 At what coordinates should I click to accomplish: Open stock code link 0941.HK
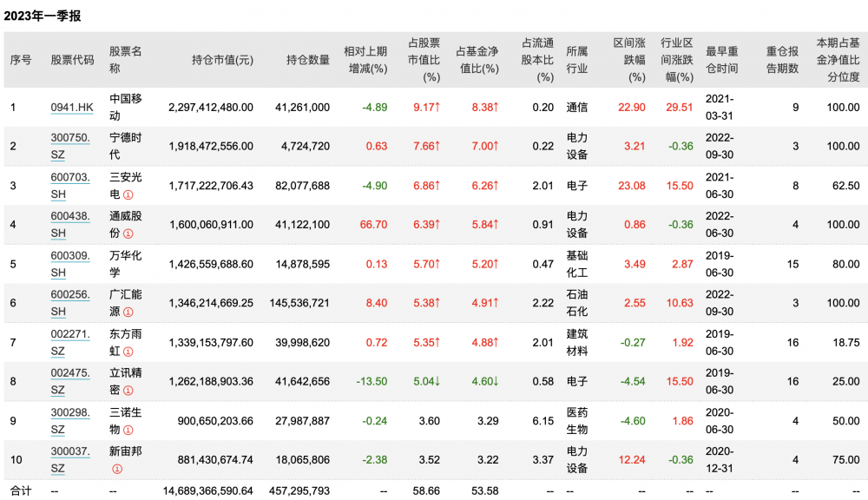(72, 108)
